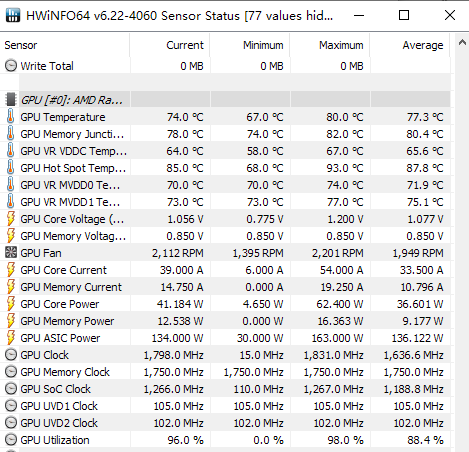Click clock icon beside GPU Memory Clock
Viewport: 469px width, 452px height.
11,372
